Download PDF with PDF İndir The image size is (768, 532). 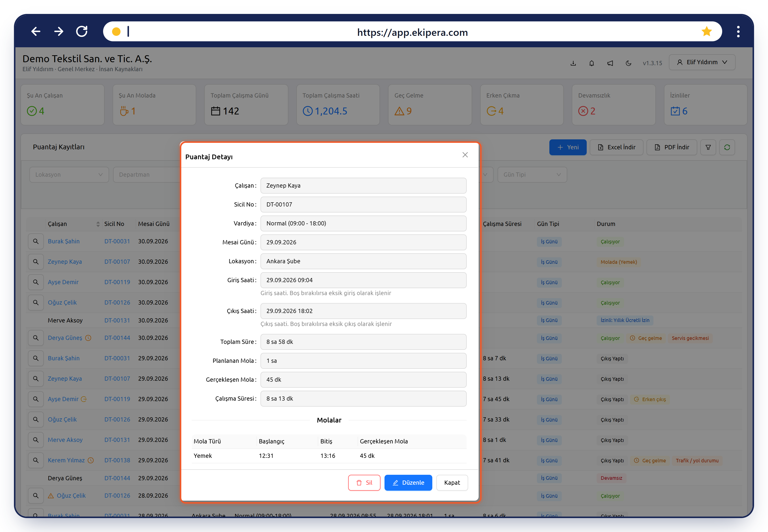tap(672, 147)
